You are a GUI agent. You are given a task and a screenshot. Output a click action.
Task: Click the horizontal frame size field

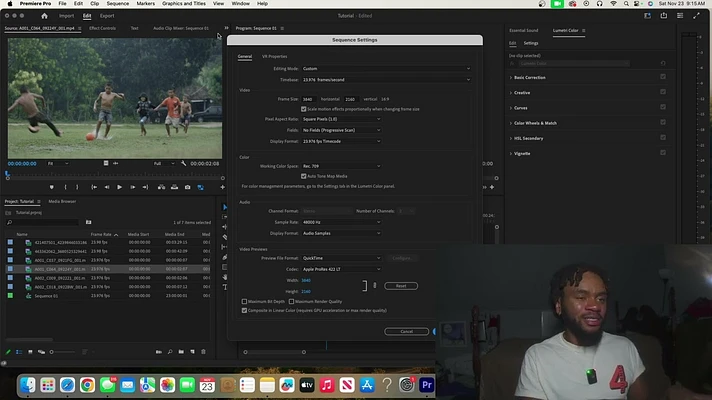pos(308,99)
